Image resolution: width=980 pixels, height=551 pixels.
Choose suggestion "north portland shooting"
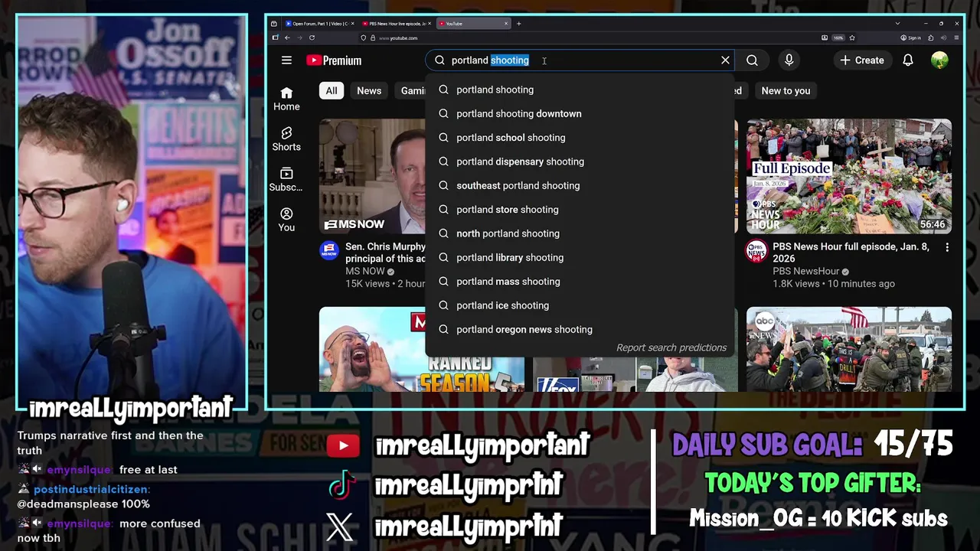pyautogui.click(x=580, y=233)
